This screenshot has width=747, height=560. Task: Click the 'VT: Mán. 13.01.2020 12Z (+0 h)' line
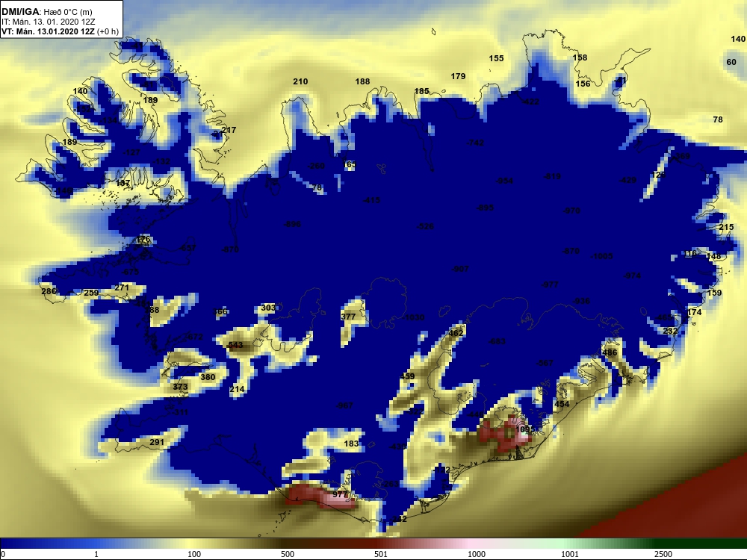point(60,31)
